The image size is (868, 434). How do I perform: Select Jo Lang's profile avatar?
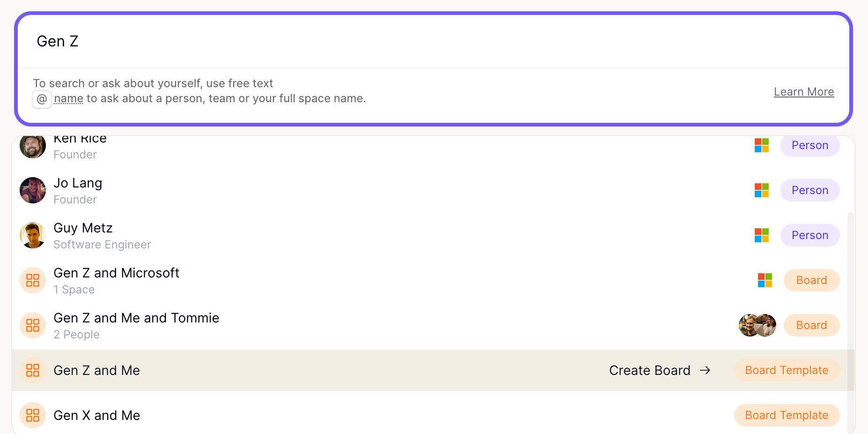click(33, 190)
